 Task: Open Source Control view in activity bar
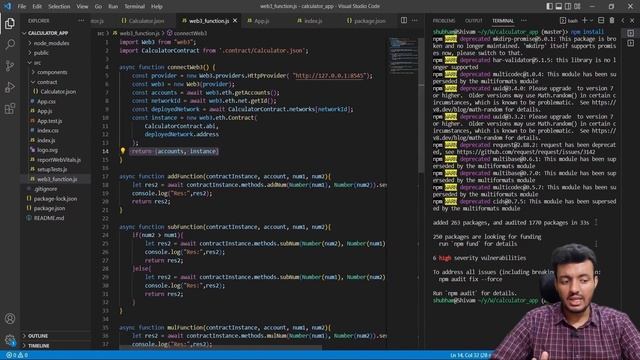[x=10, y=66]
